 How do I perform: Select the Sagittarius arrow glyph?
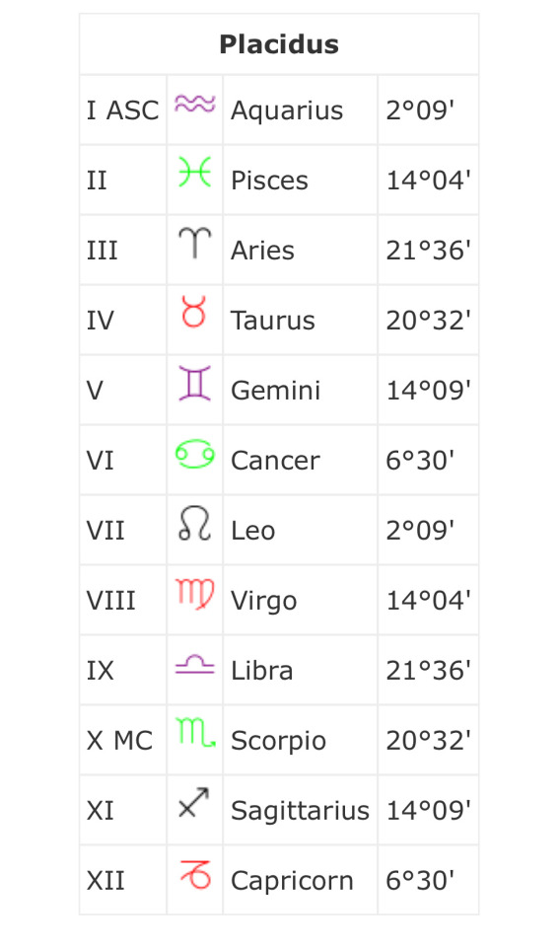click(x=193, y=802)
